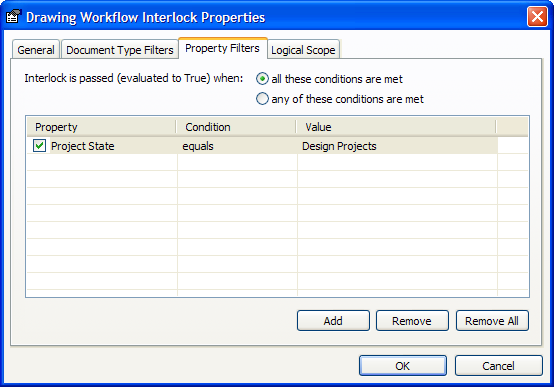Cancel the dialog

pos(499,365)
